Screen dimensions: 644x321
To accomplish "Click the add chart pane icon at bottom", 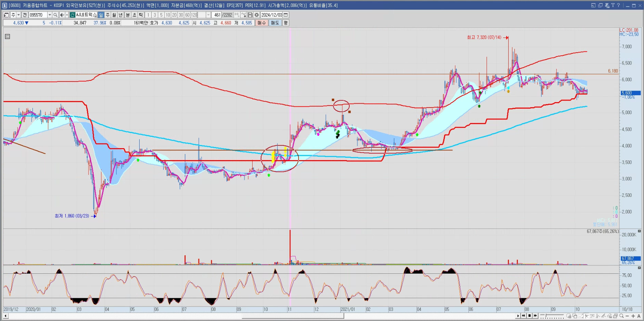I will [x=569, y=316].
